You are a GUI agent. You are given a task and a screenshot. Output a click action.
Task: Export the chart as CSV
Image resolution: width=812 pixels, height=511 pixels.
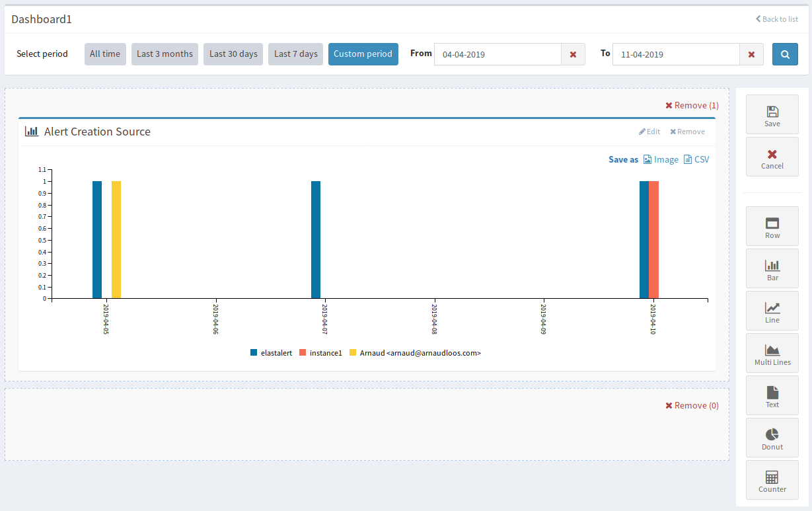pyautogui.click(x=696, y=159)
